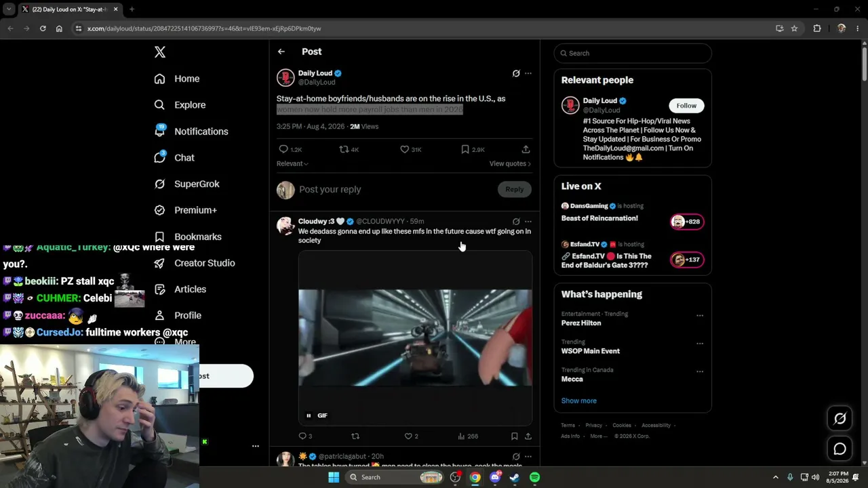
Task: Show hidden system tray icons
Action: [x=776, y=477]
